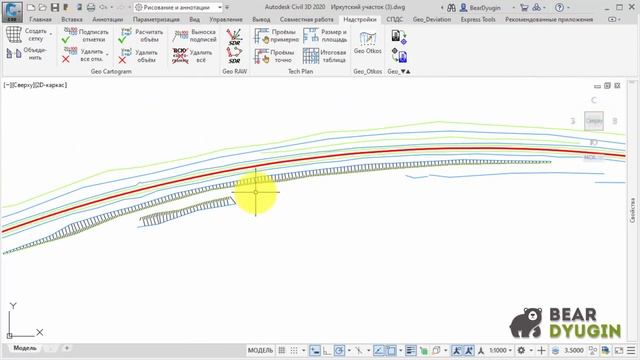Image resolution: width=640 pixels, height=360 pixels.
Task: Go to the Вид ribbon tab
Action: 194,19
